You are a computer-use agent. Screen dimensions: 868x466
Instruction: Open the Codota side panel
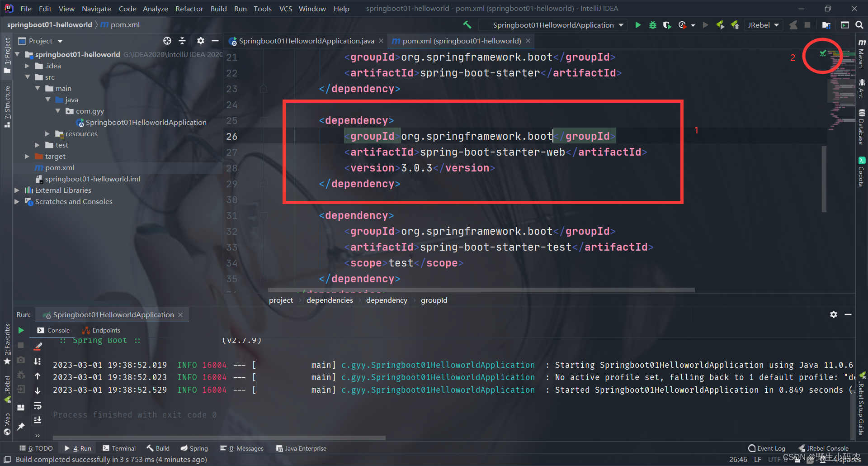pos(862,171)
